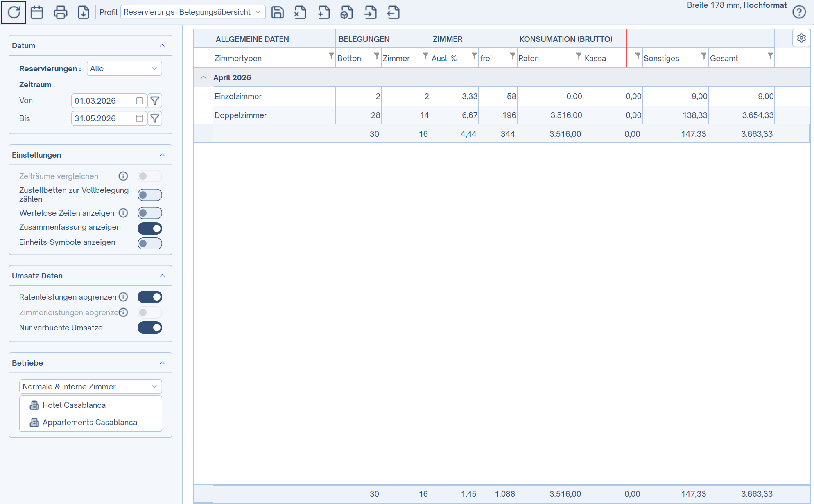
Task: Click the floppy disk save profile icon
Action: coord(278,12)
